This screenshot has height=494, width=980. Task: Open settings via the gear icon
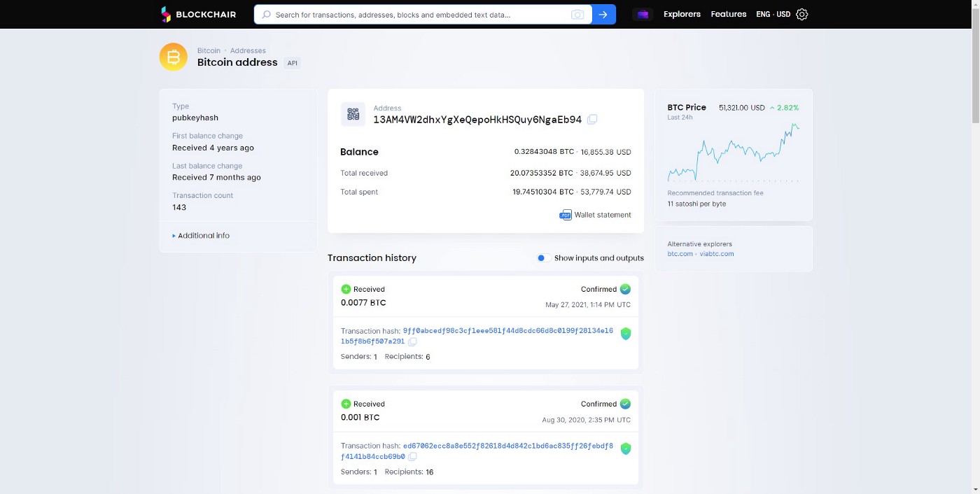pyautogui.click(x=801, y=14)
